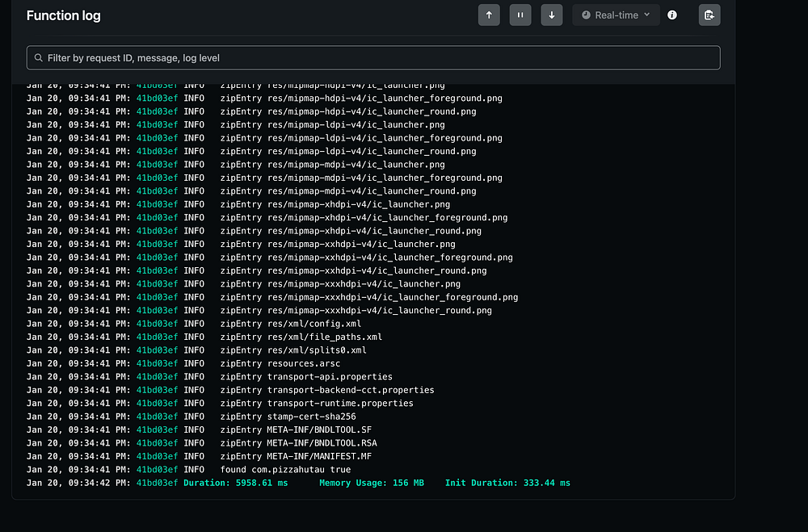
Task: Click the Memory Usage: 156 MB text
Action: point(371,483)
